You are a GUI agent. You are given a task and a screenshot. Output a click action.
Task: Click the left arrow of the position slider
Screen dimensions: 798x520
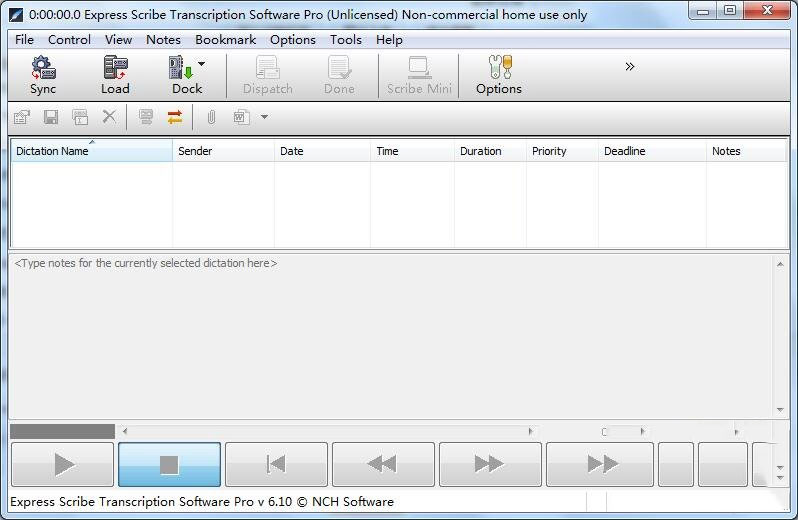click(125, 431)
